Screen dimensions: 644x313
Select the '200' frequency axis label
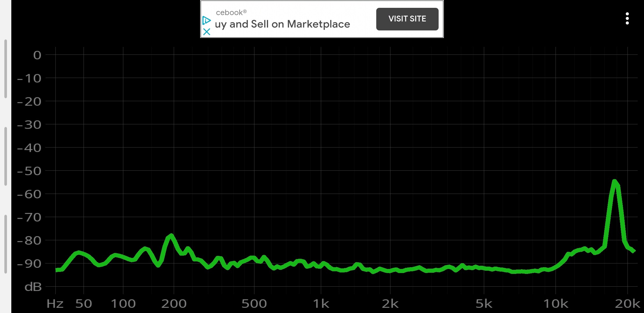coord(174,303)
